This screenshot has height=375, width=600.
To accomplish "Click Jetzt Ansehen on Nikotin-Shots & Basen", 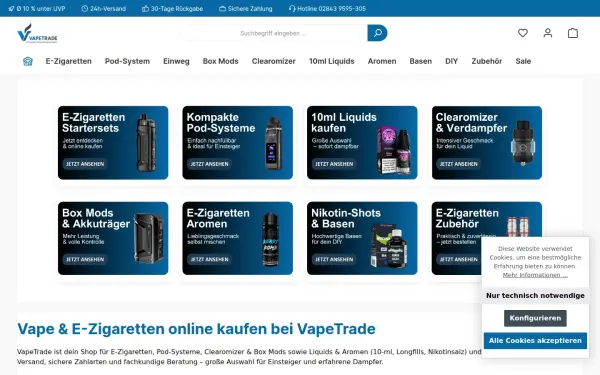I will point(334,259).
